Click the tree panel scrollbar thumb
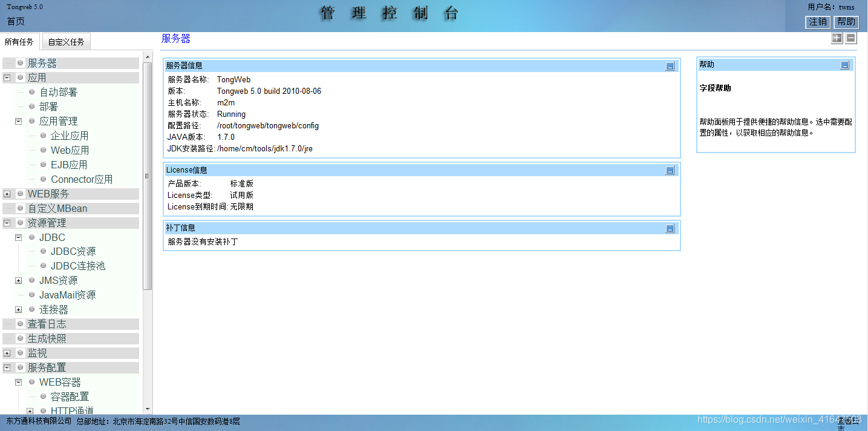The height and width of the screenshot is (431, 868). (x=148, y=176)
